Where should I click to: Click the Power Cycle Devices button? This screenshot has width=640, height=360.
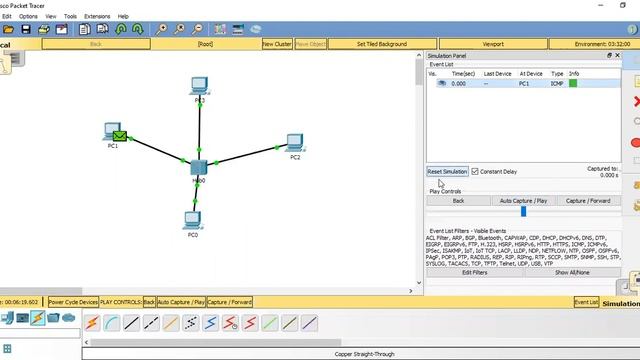(x=73, y=302)
